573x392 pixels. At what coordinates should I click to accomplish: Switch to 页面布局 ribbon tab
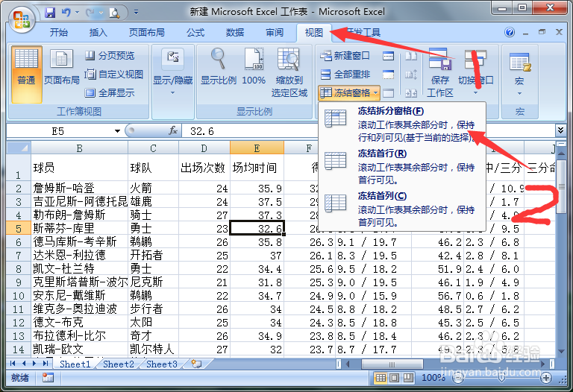(x=146, y=33)
